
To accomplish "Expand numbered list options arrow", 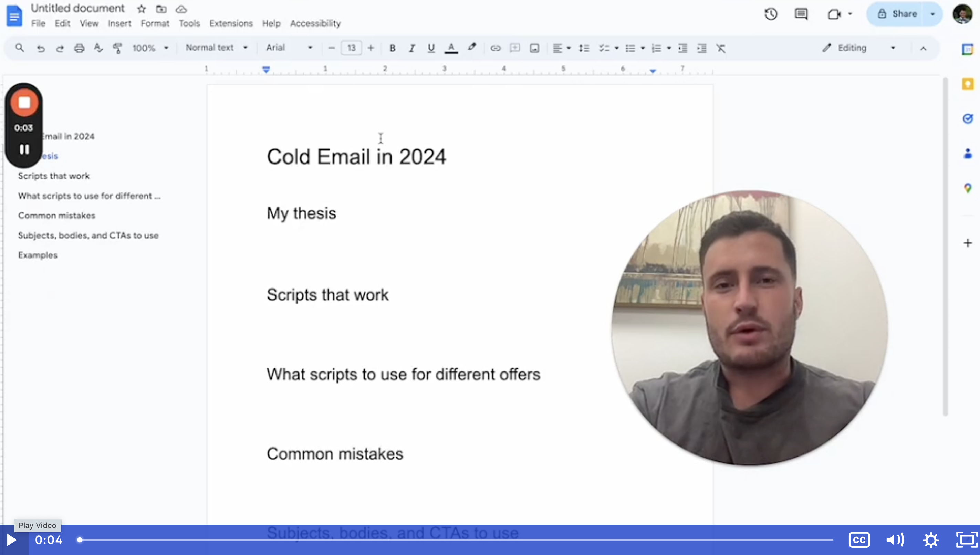I will click(x=669, y=48).
